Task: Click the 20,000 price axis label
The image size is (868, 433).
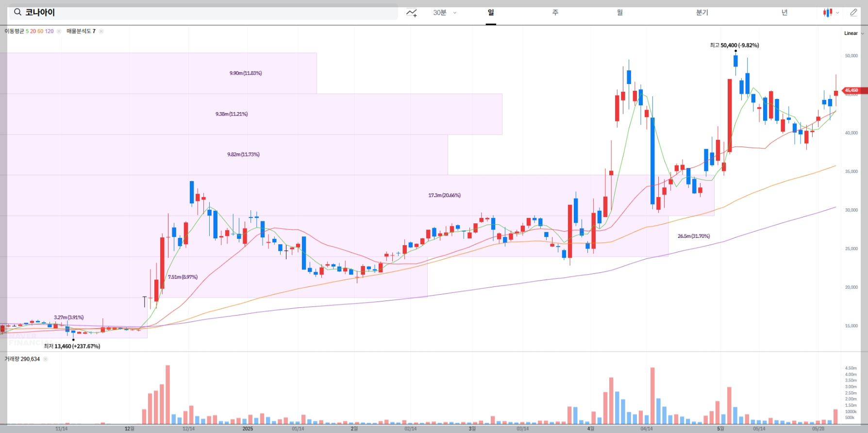Action: pyautogui.click(x=851, y=287)
